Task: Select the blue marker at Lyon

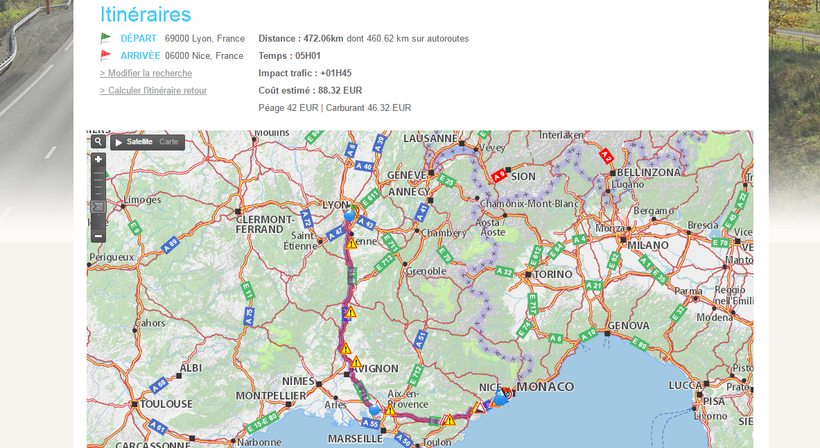Action: click(349, 215)
